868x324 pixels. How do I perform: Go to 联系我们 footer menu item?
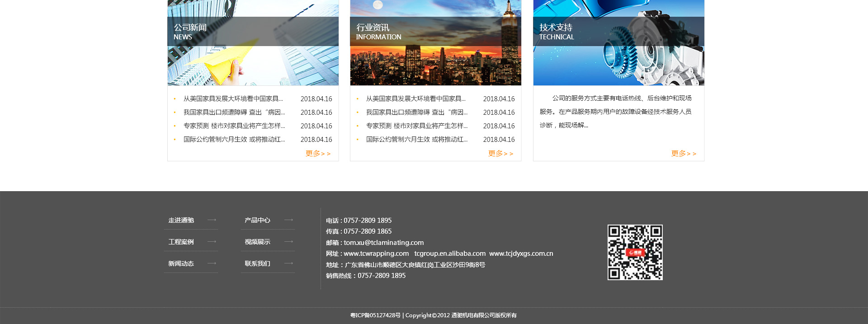tap(258, 263)
